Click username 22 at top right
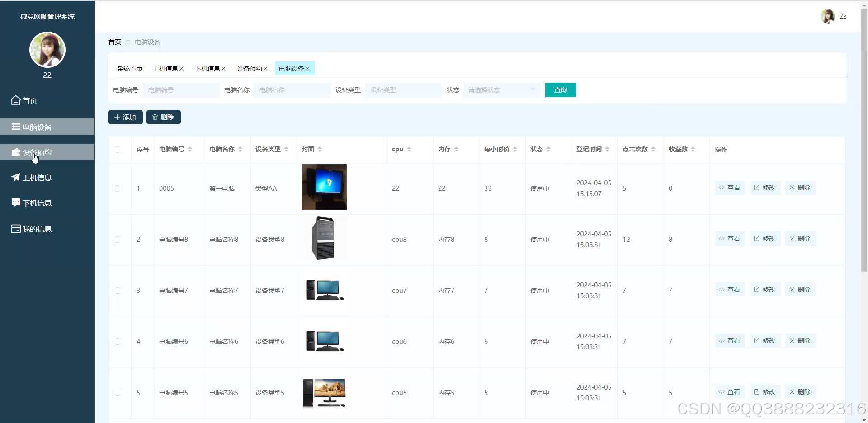 843,16
